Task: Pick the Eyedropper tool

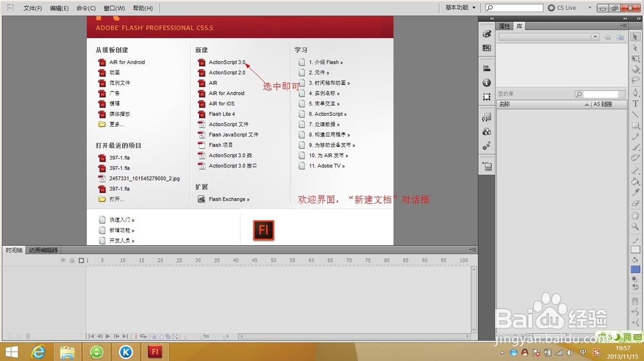Action: (x=635, y=192)
